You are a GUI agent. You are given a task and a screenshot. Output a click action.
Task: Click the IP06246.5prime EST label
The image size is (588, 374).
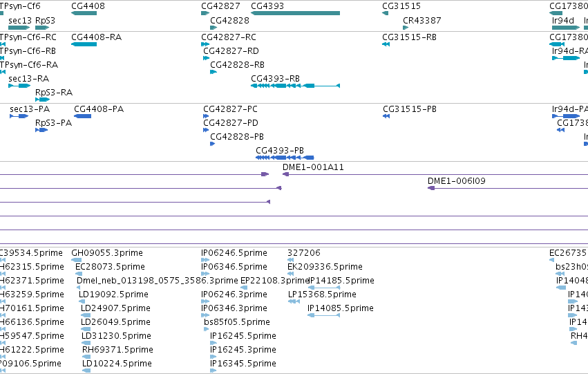coord(234,253)
